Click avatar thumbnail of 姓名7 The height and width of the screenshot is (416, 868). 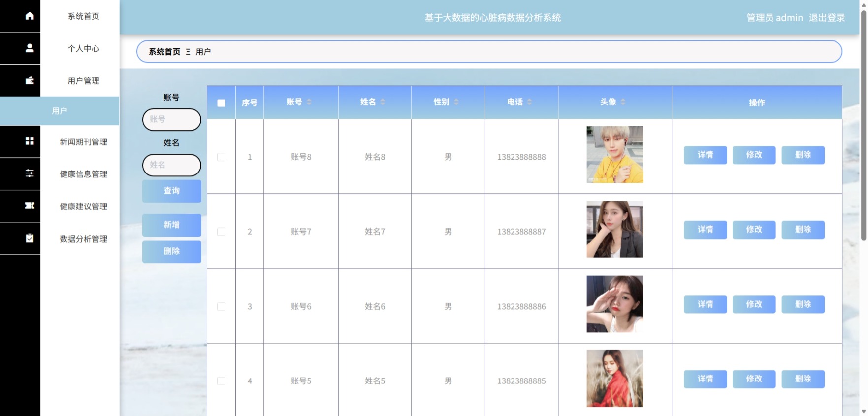[615, 229]
